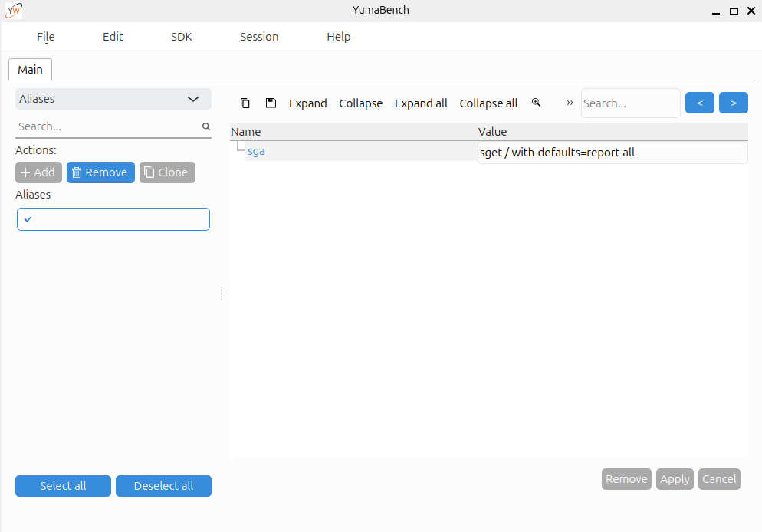Open the SDK menu
The width and height of the screenshot is (762, 532).
(181, 37)
